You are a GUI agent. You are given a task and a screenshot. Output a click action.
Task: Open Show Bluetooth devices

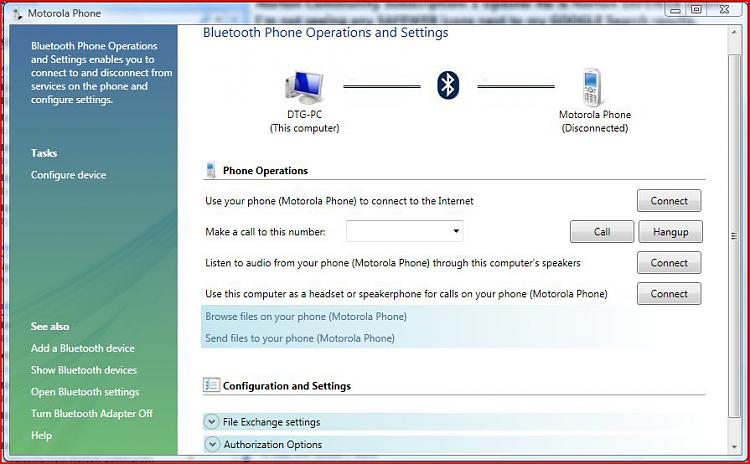84,370
